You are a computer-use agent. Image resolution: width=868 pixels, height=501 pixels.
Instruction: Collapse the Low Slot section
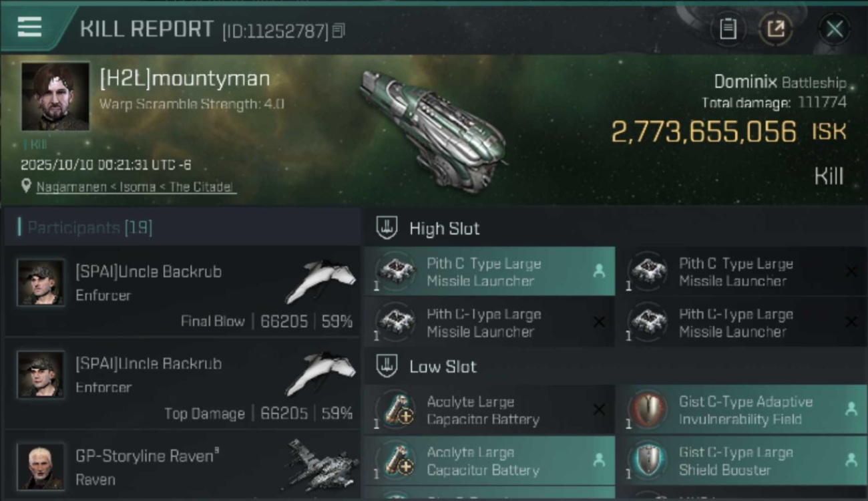[387, 366]
